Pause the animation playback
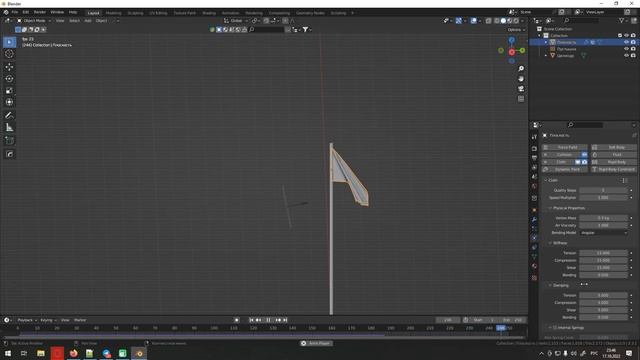This screenshot has height=360, width=640. tap(268, 320)
